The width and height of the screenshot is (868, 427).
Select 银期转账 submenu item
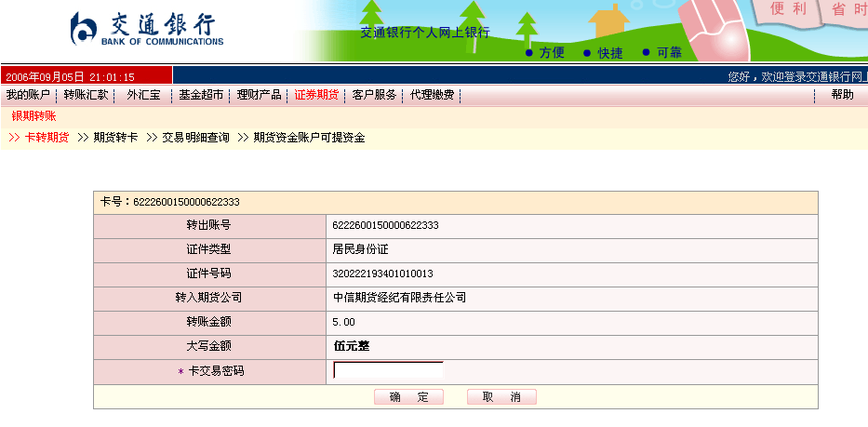click(x=33, y=116)
